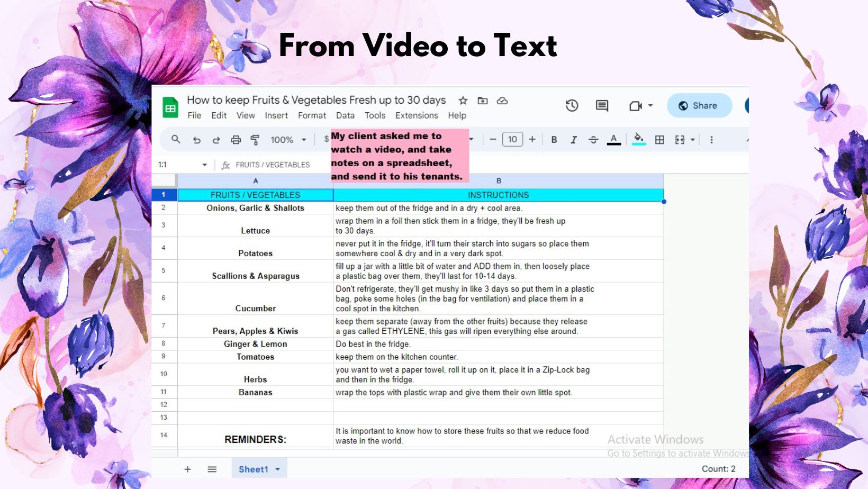This screenshot has width=868, height=489.
Task: Decrease font size with minus button
Action: coord(493,139)
